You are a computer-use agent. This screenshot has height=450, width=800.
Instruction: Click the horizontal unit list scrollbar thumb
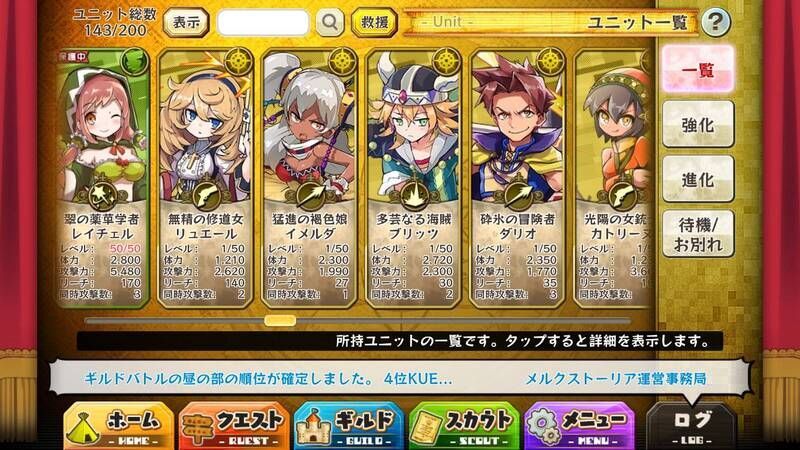point(280,320)
